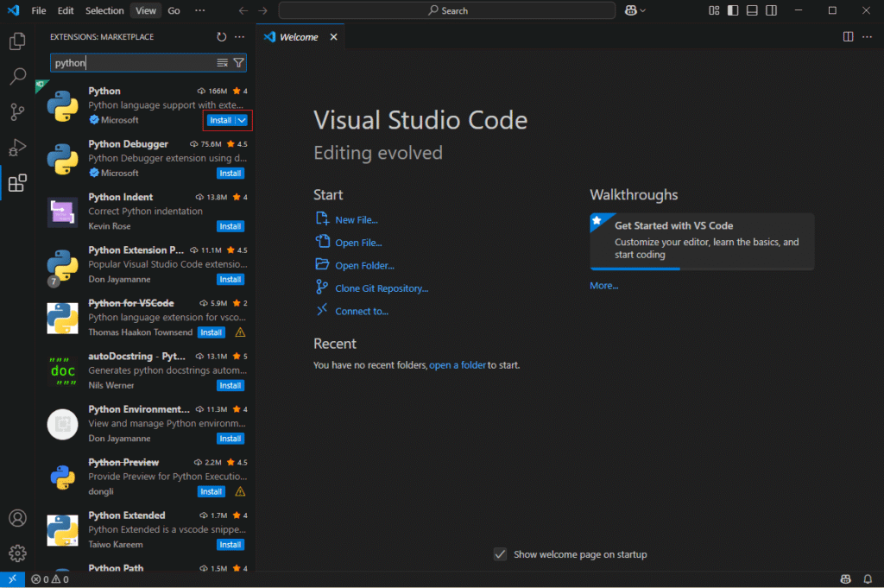Open the Manage gear icon
This screenshot has height=588, width=884.
17,553
